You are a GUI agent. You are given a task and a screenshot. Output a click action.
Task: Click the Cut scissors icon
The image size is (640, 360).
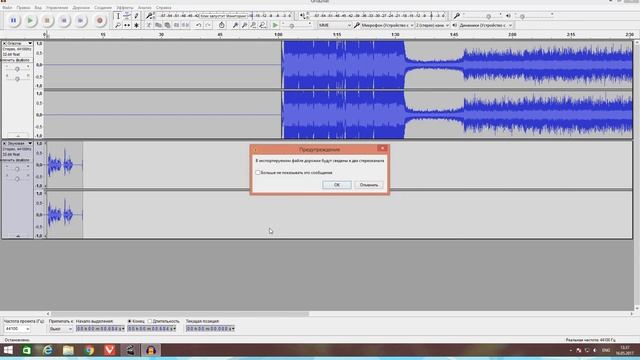point(149,25)
